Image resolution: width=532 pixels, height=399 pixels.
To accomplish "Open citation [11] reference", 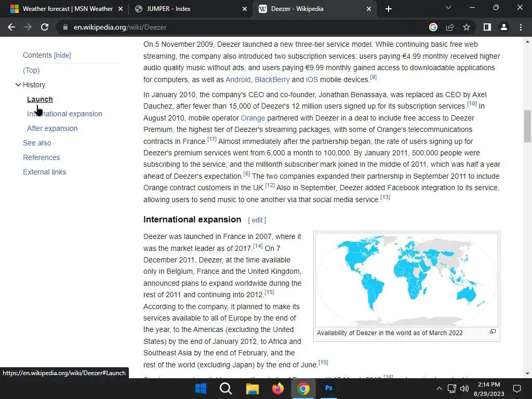I will click(x=212, y=139).
